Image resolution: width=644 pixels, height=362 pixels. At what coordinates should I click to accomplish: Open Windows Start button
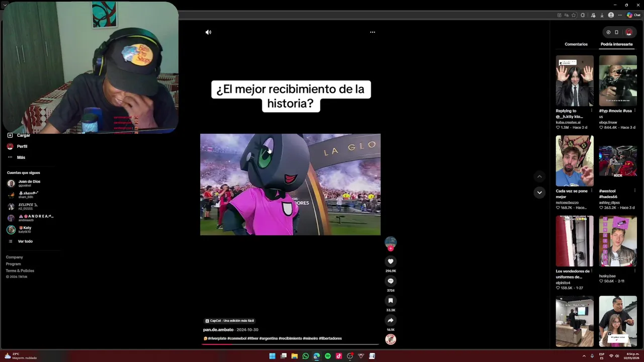click(x=272, y=356)
